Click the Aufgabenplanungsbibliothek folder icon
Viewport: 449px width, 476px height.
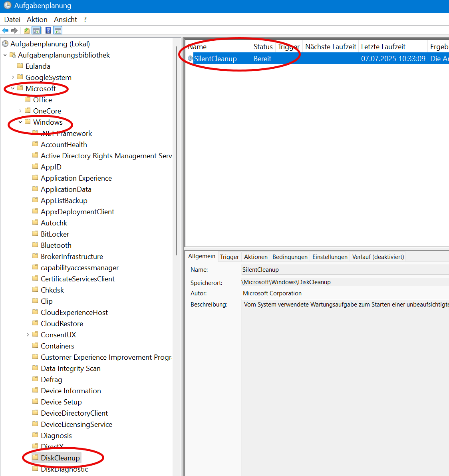pyautogui.click(x=13, y=55)
